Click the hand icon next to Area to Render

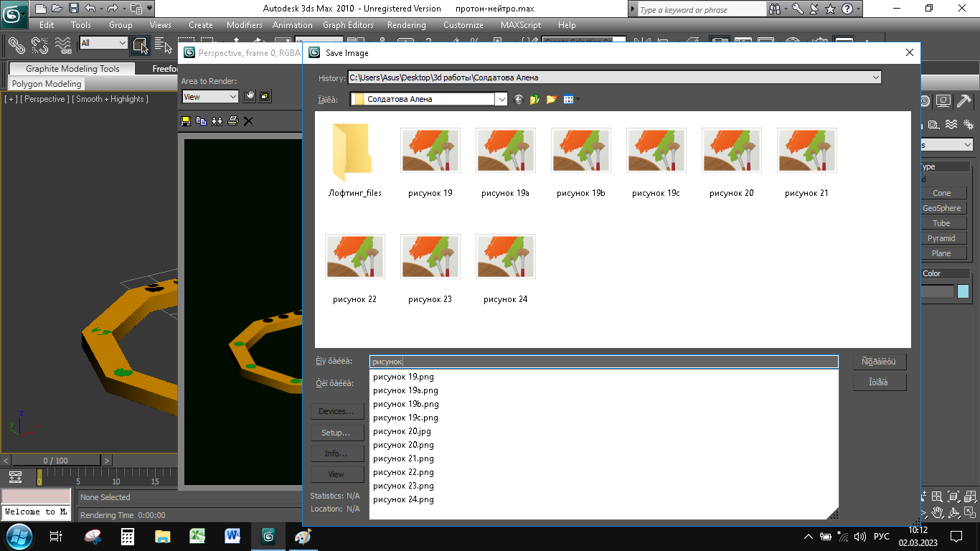pos(250,96)
